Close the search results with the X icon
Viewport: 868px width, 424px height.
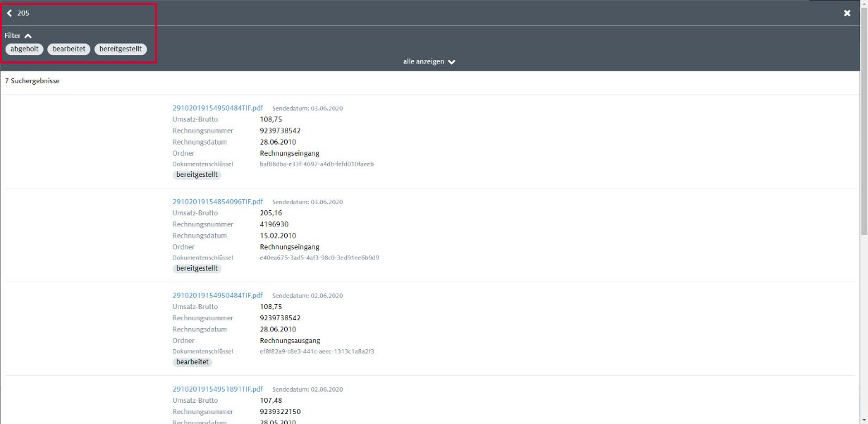(847, 13)
